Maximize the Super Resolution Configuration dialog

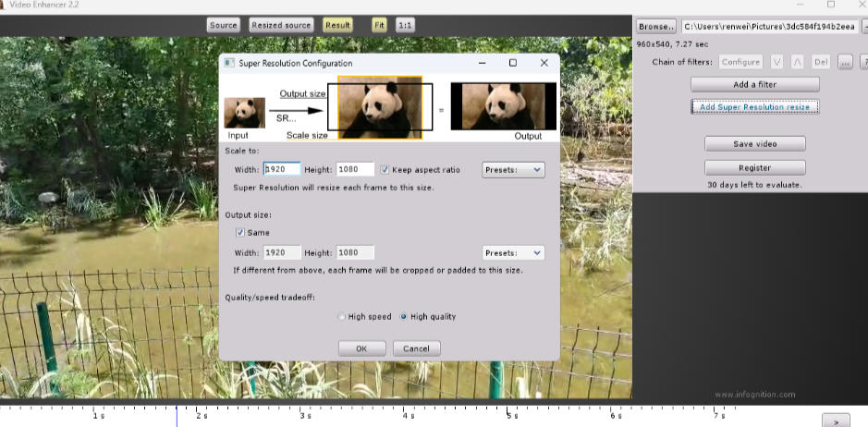[x=513, y=63]
